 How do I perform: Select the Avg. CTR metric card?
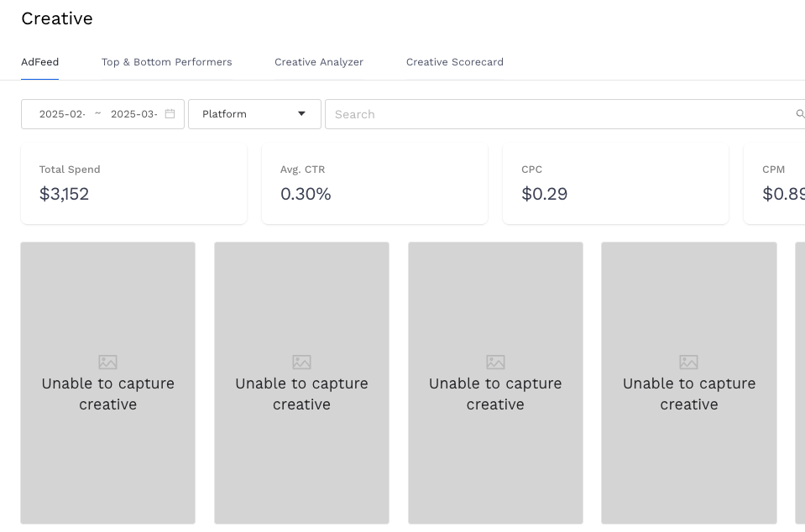374,184
